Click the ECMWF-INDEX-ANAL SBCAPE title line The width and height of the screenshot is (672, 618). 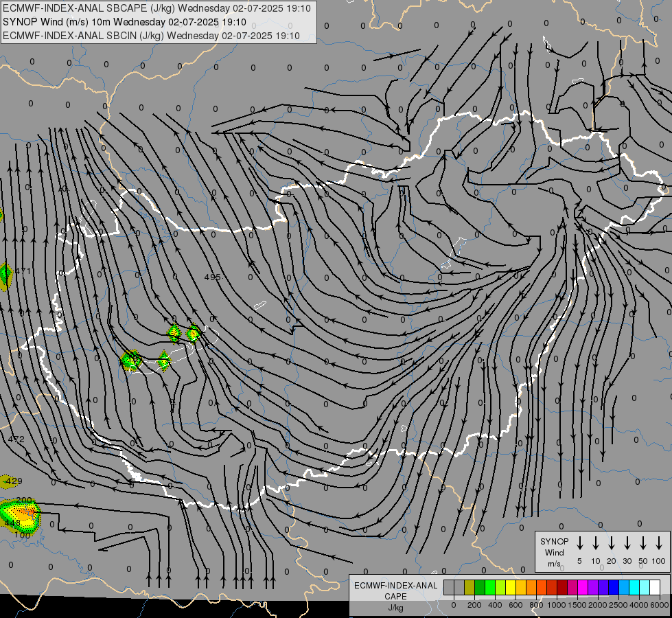pyautogui.click(x=157, y=8)
